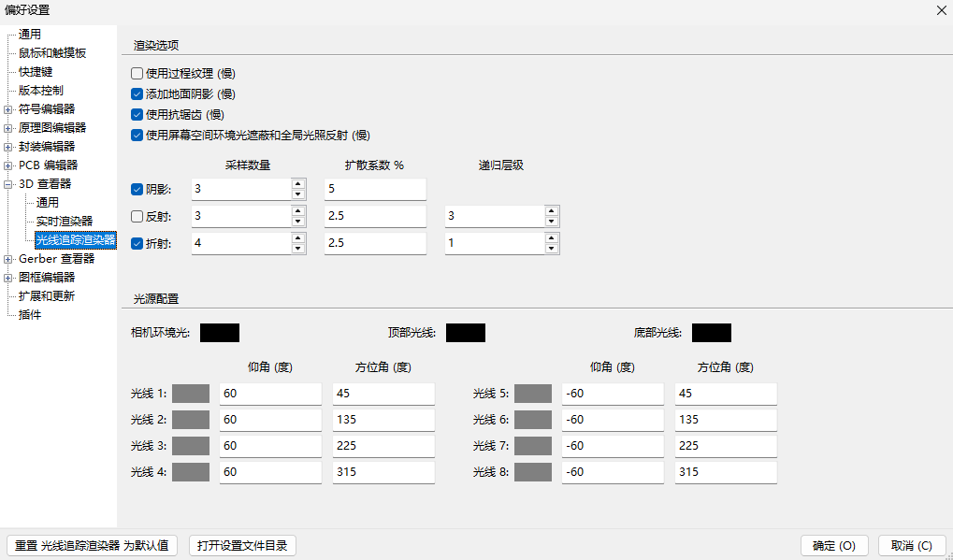Click 光线 1 仰角 field

pyautogui.click(x=270, y=394)
